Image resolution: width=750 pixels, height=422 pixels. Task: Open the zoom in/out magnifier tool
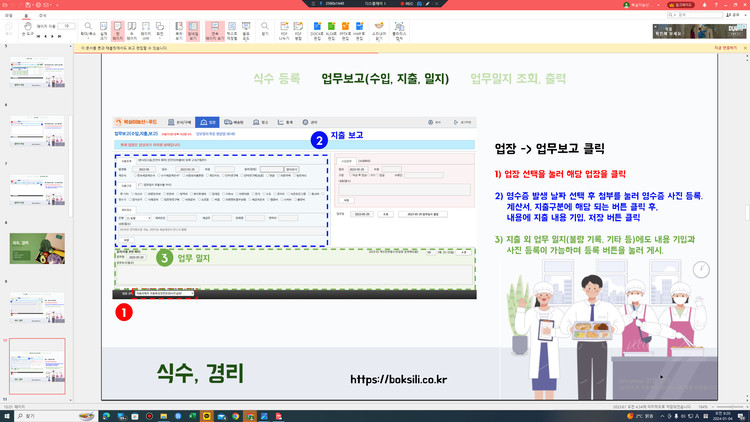pos(88,30)
